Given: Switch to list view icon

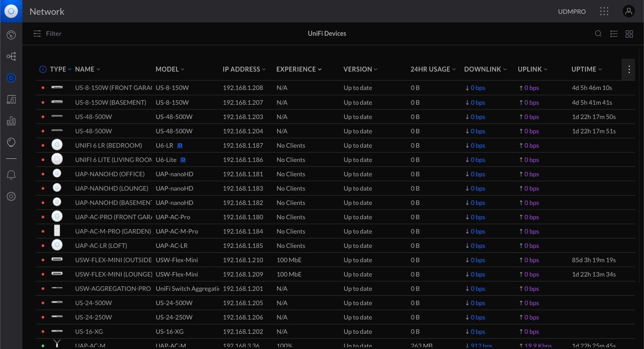Looking at the screenshot, I should pos(614,34).
